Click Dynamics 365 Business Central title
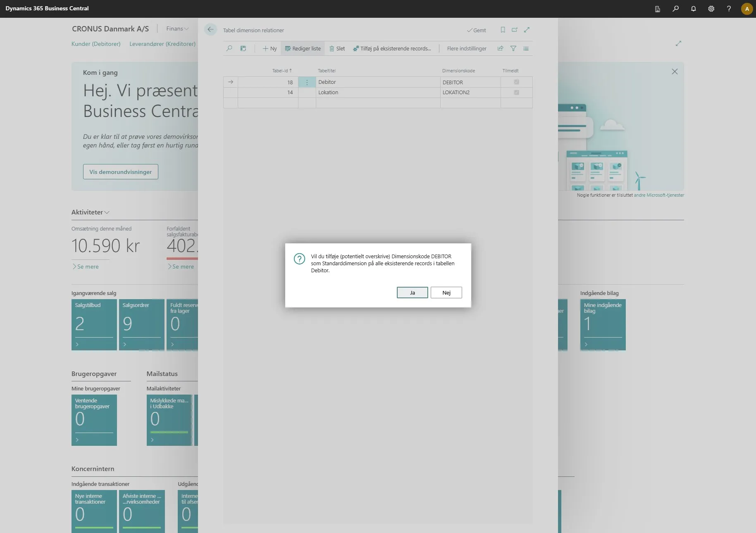 pos(47,8)
